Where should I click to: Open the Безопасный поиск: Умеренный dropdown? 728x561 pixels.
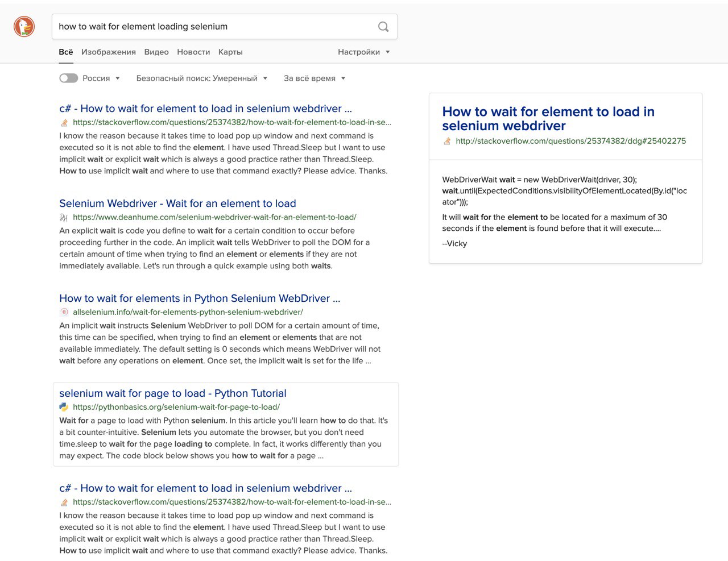tap(201, 78)
